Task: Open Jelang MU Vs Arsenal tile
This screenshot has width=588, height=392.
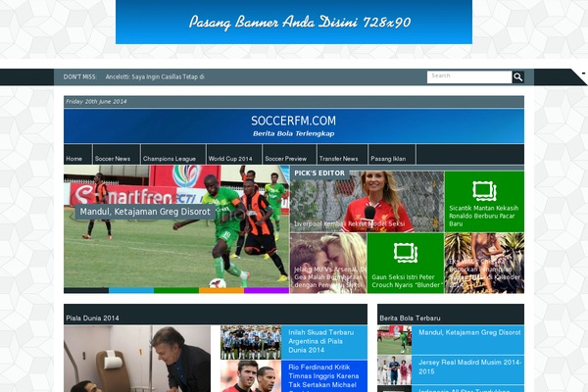Action: click(x=328, y=263)
